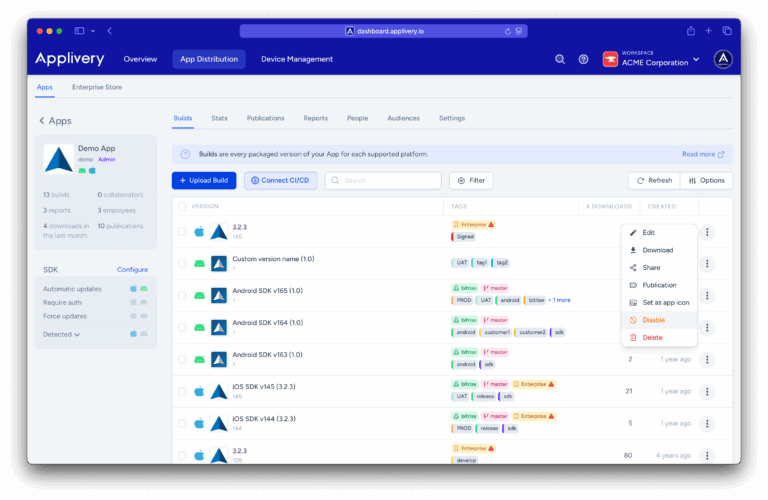Click Android platform icon of Custom version name

point(199,263)
